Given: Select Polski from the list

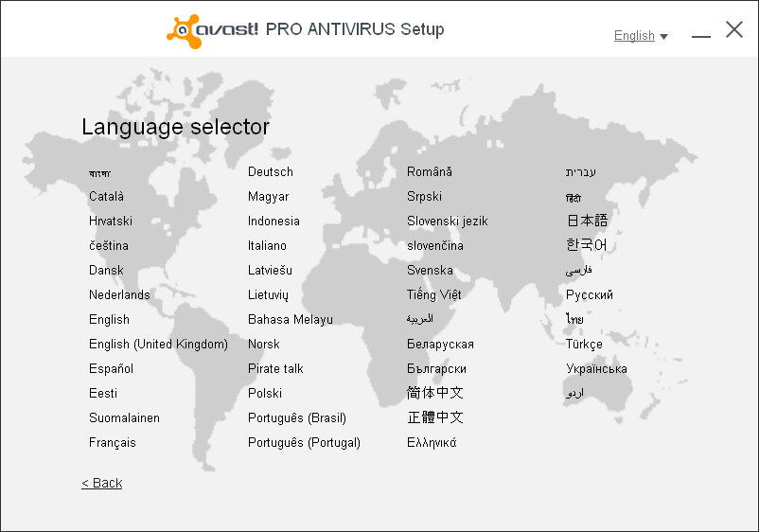Looking at the screenshot, I should 265,393.
